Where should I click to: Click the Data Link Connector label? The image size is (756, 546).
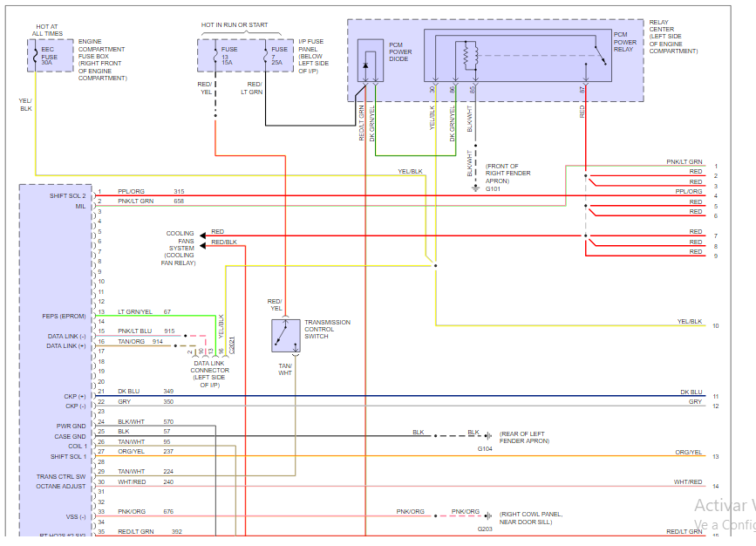click(x=209, y=371)
